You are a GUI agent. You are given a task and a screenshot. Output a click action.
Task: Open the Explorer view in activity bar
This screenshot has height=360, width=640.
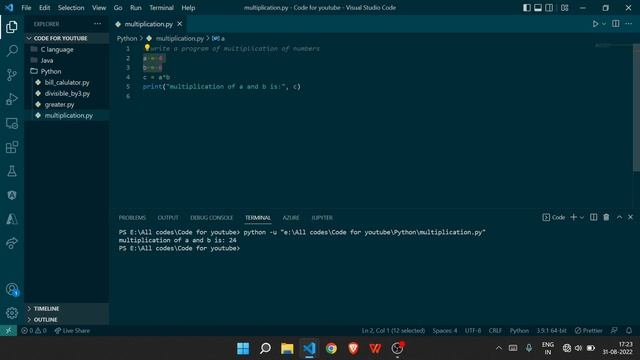pyautogui.click(x=12, y=27)
